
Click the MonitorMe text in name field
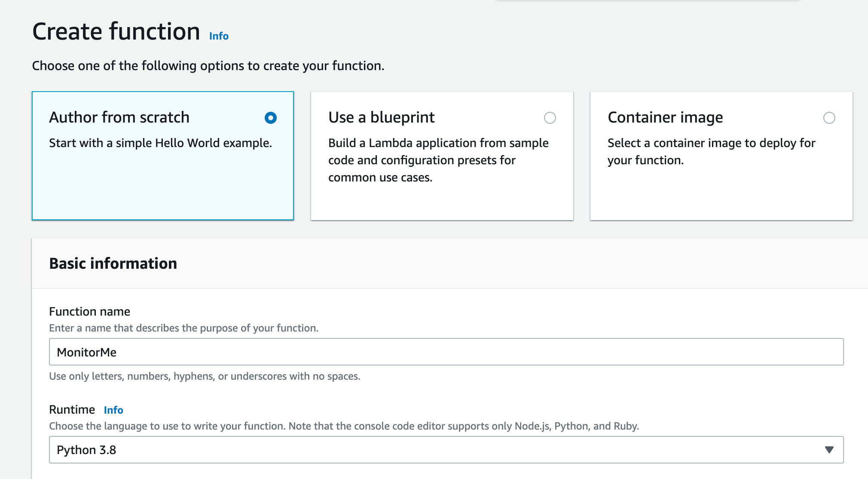86,353
